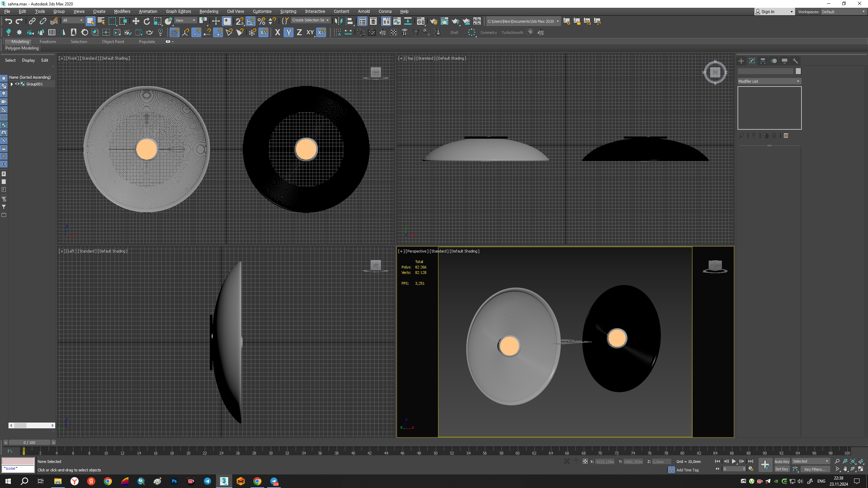
Task: Click the Set Key button
Action: (x=782, y=469)
